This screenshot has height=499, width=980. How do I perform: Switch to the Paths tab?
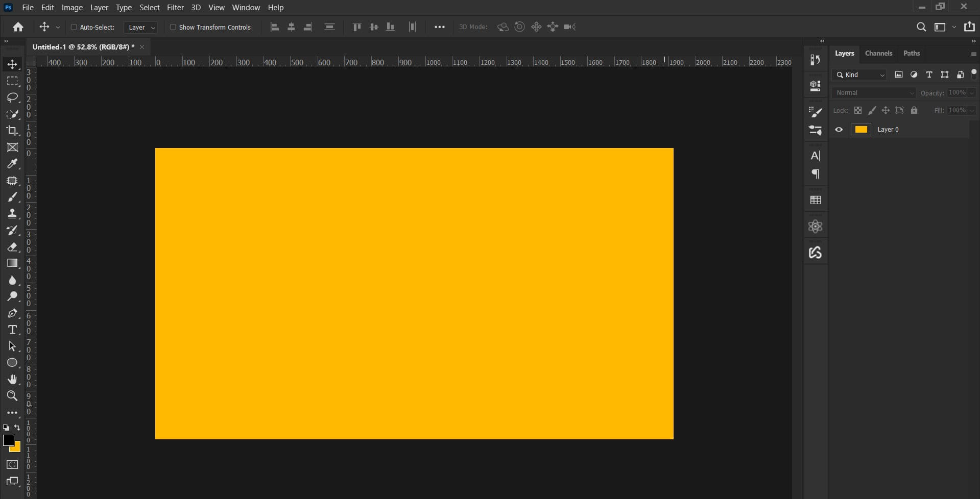(x=912, y=54)
